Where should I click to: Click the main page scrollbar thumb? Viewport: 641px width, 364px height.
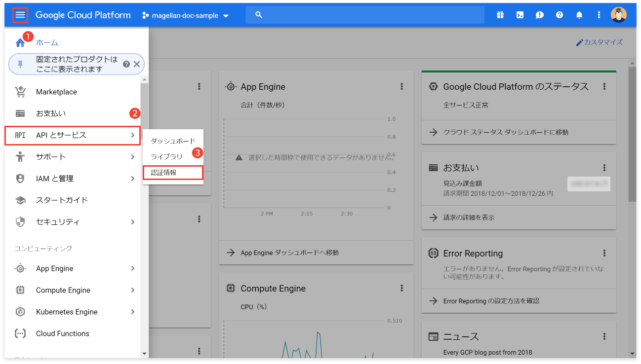coord(632,134)
